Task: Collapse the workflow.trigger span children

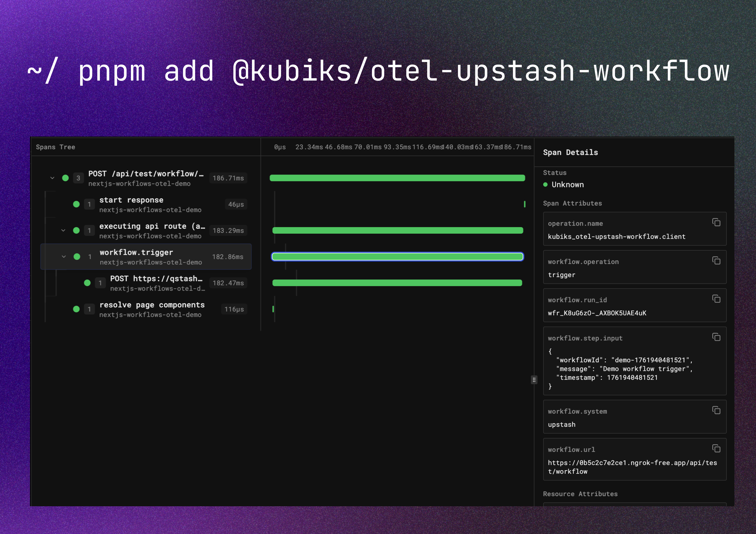Action: pyautogui.click(x=64, y=257)
